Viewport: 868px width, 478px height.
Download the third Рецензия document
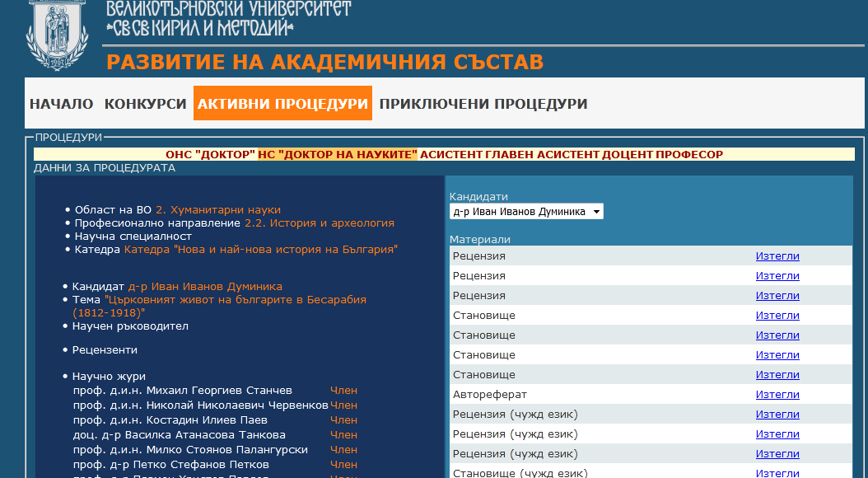coord(777,296)
